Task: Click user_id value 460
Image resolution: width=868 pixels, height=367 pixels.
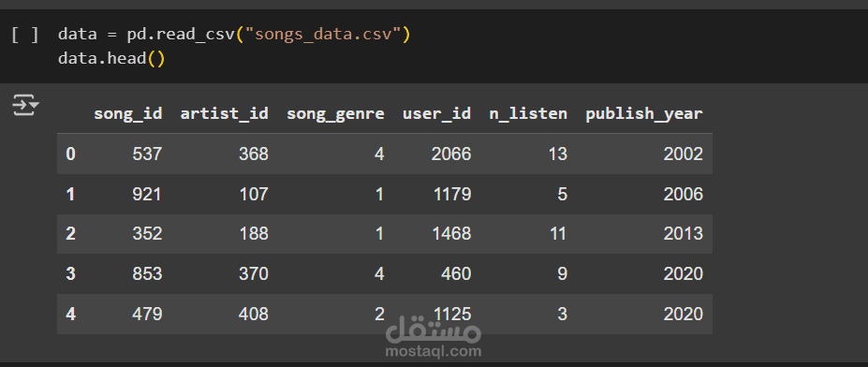Action: coord(457,274)
